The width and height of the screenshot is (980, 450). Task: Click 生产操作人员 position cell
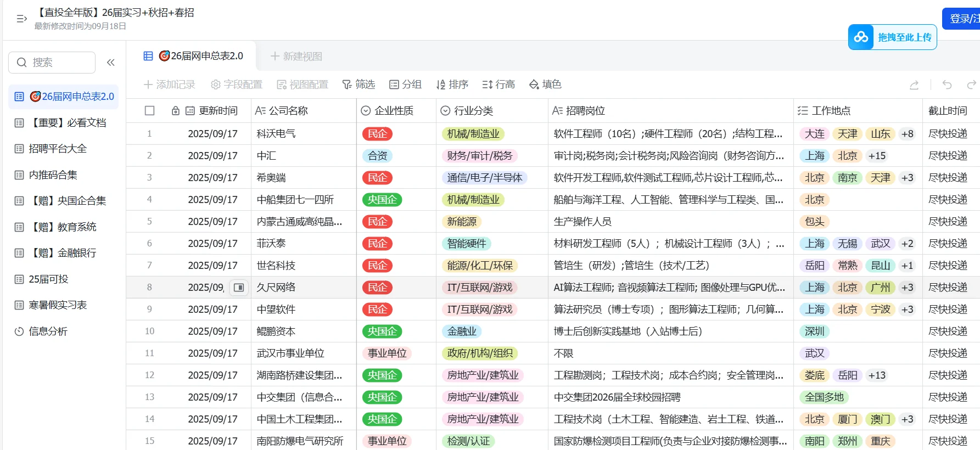tap(670, 222)
